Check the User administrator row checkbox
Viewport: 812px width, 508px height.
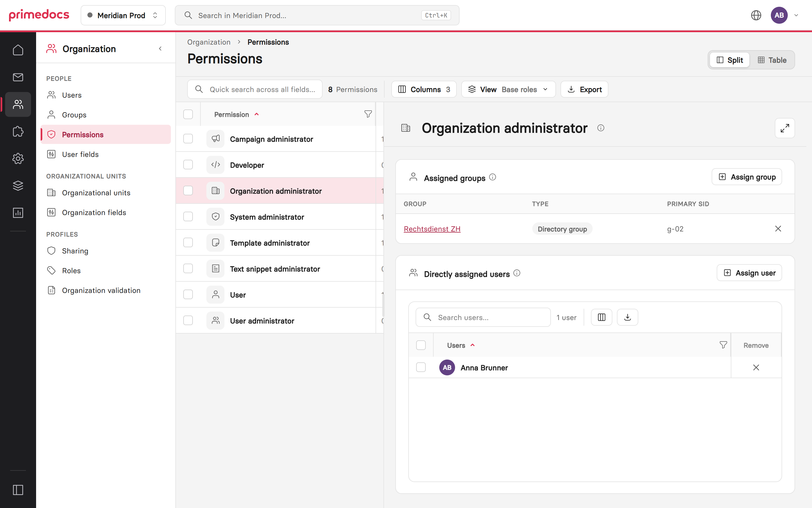[188, 321]
